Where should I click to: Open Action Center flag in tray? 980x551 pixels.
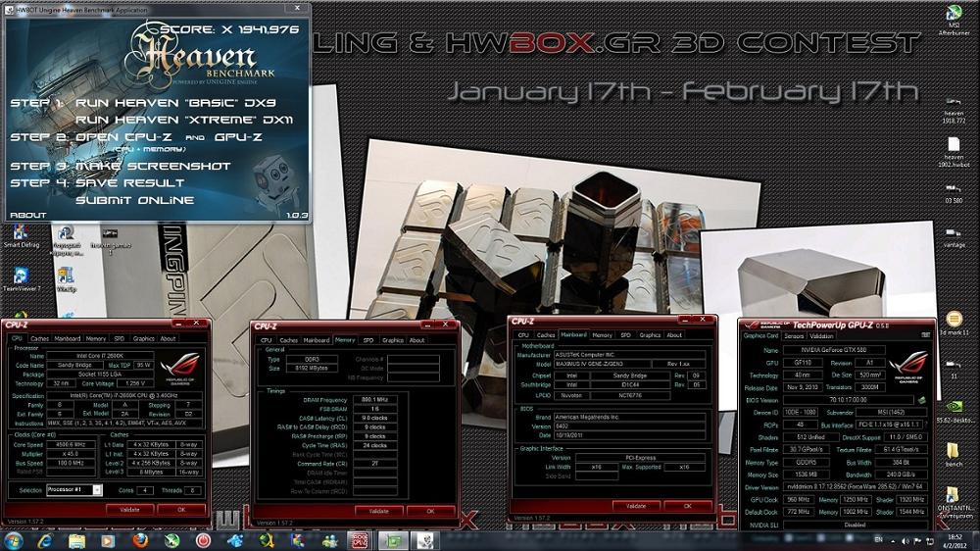coord(917,541)
